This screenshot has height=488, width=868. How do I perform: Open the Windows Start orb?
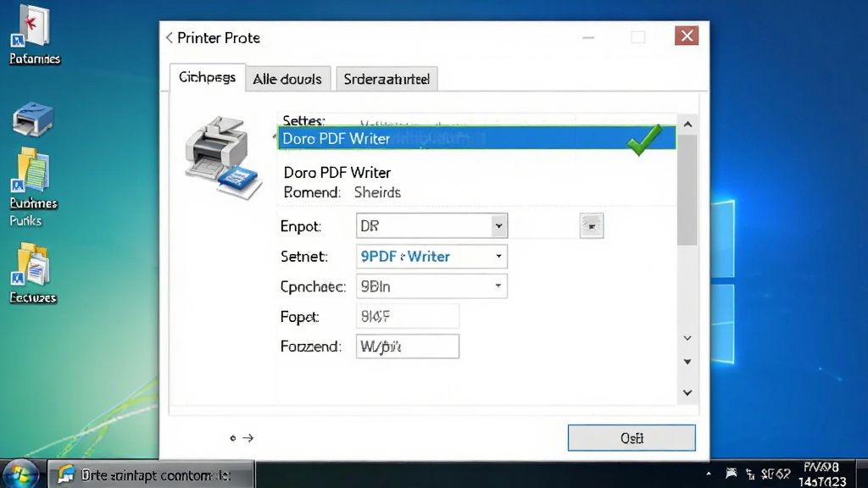(21, 474)
